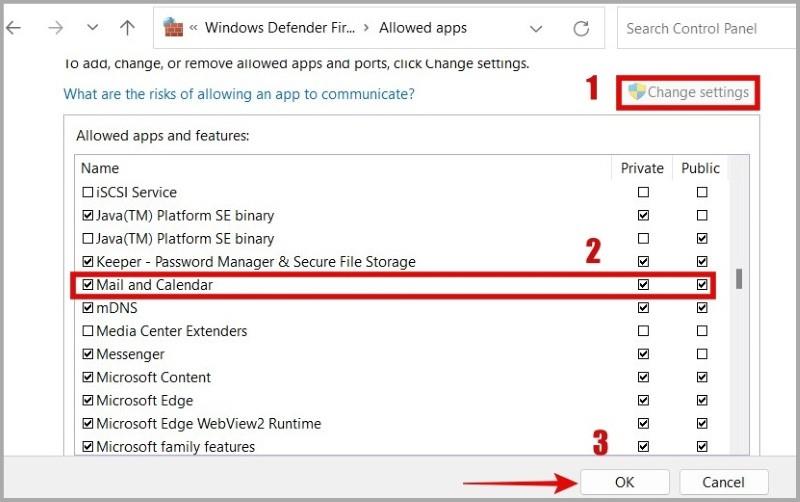Expand the breadcrumb chevron before Allowed apps

[x=366, y=28]
